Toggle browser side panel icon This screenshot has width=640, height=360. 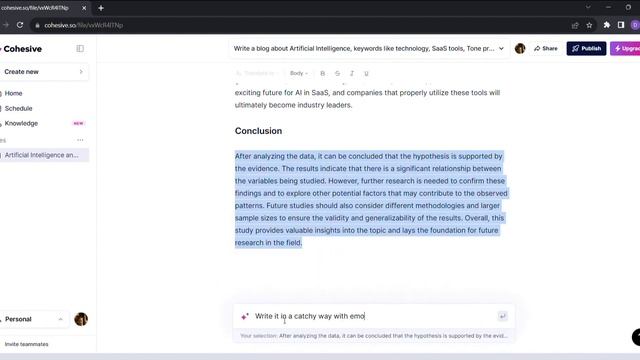point(621,25)
